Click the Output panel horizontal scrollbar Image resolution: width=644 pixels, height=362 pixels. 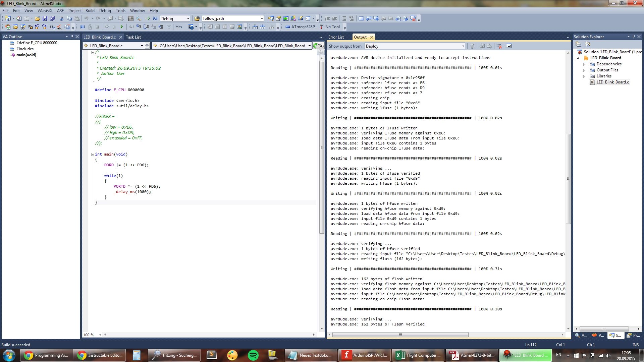(400, 335)
